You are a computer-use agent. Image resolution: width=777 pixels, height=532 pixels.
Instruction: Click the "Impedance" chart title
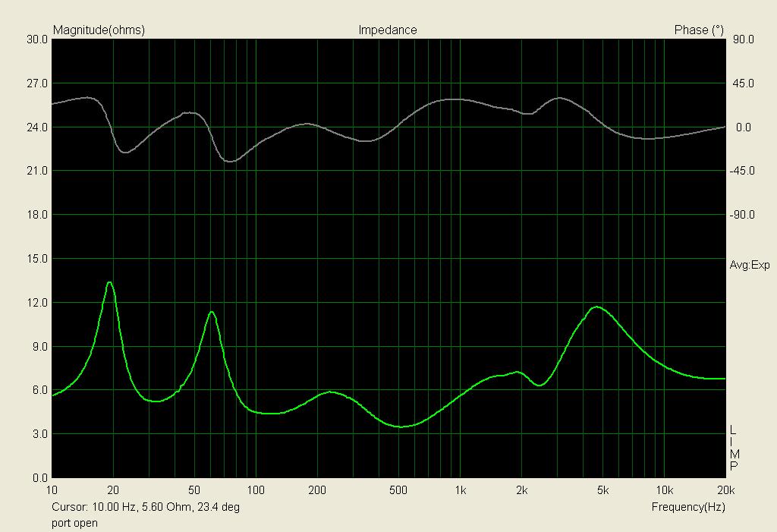(388, 30)
